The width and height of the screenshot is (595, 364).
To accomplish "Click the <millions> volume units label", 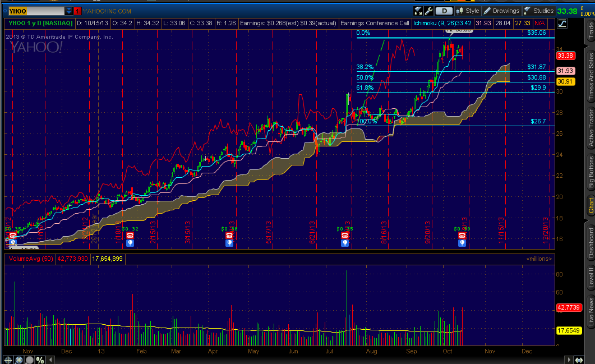I will pos(539,259).
